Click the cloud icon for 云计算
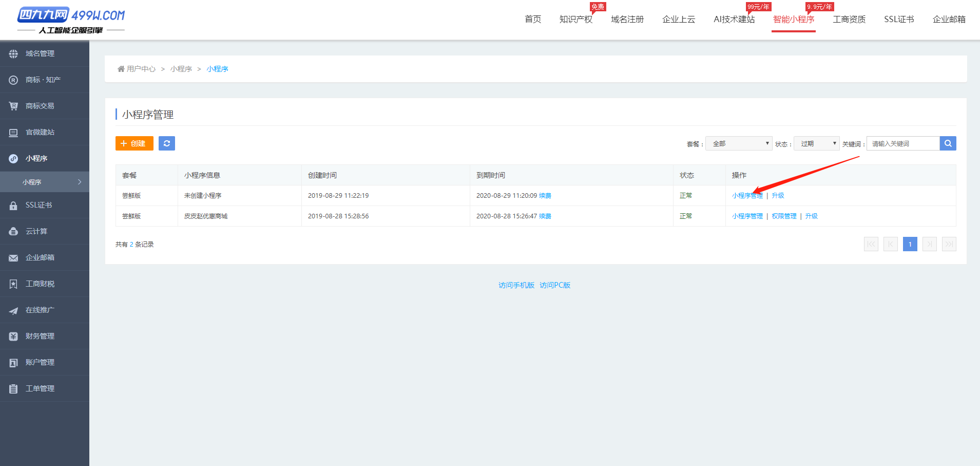The image size is (980, 466). pyautogui.click(x=13, y=232)
